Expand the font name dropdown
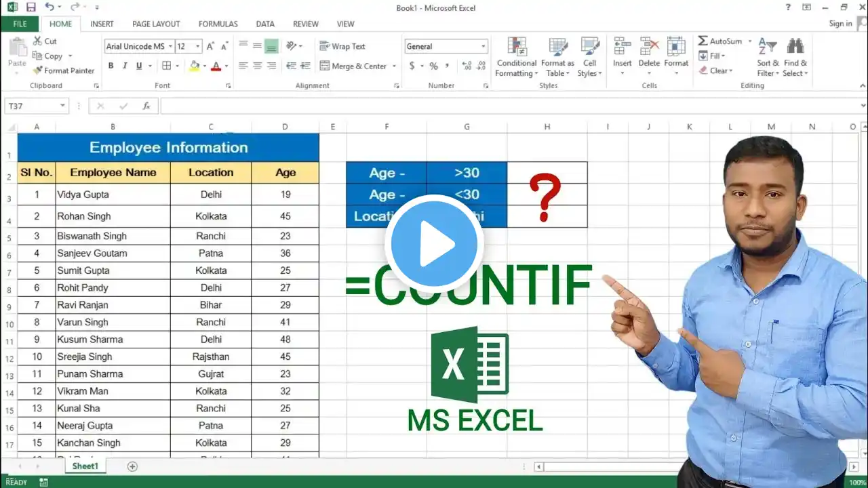This screenshot has height=488, width=868. click(170, 47)
